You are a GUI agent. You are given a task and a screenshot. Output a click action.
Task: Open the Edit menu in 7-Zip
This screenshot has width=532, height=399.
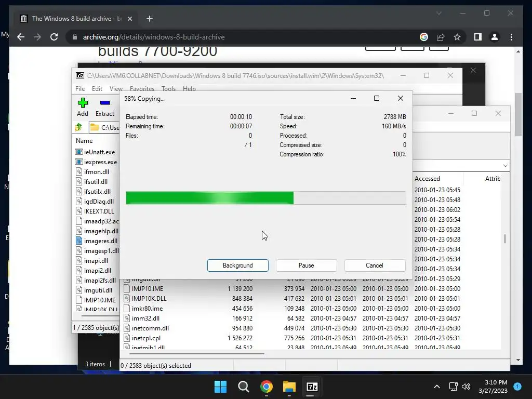(97, 89)
